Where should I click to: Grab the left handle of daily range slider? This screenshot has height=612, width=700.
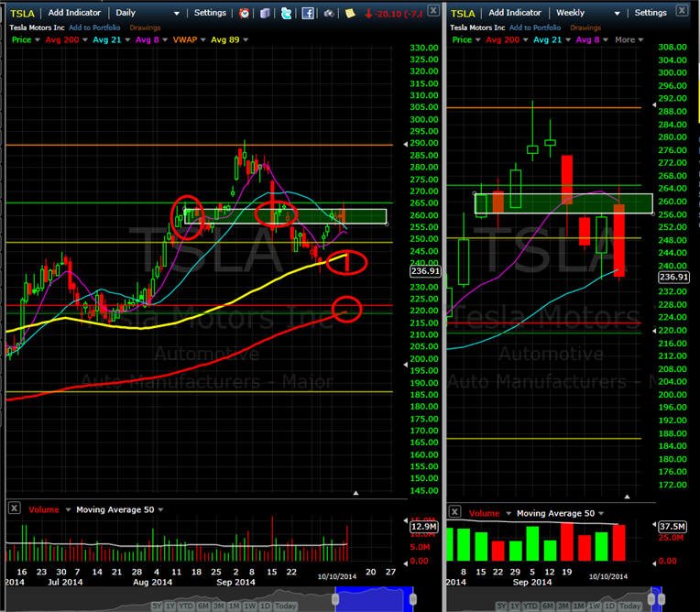(x=335, y=598)
